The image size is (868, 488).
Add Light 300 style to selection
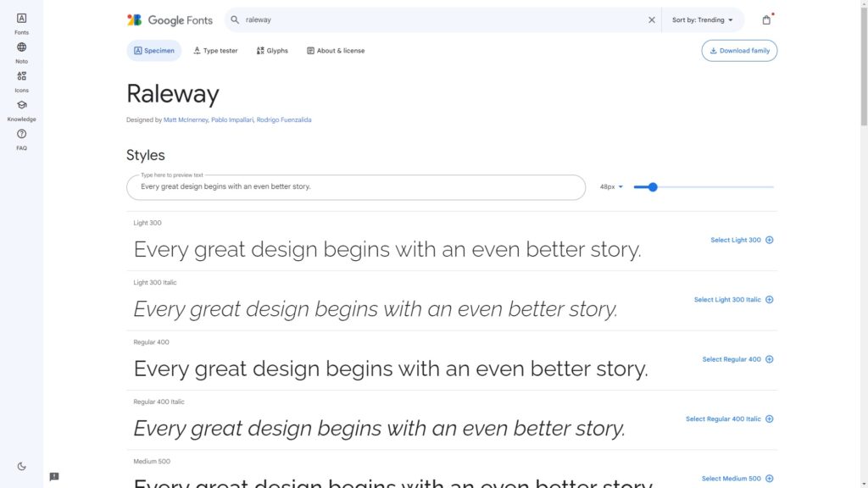741,240
